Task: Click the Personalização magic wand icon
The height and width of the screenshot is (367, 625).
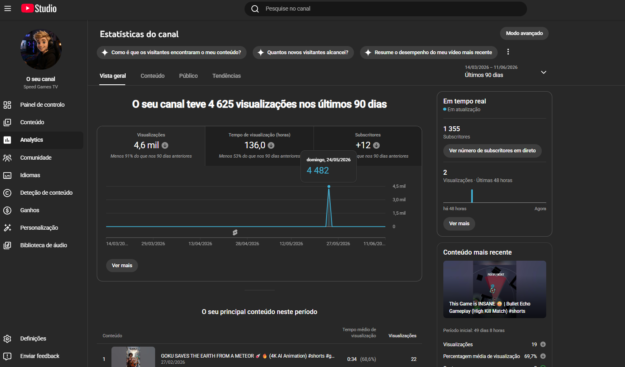Action: click(x=7, y=228)
